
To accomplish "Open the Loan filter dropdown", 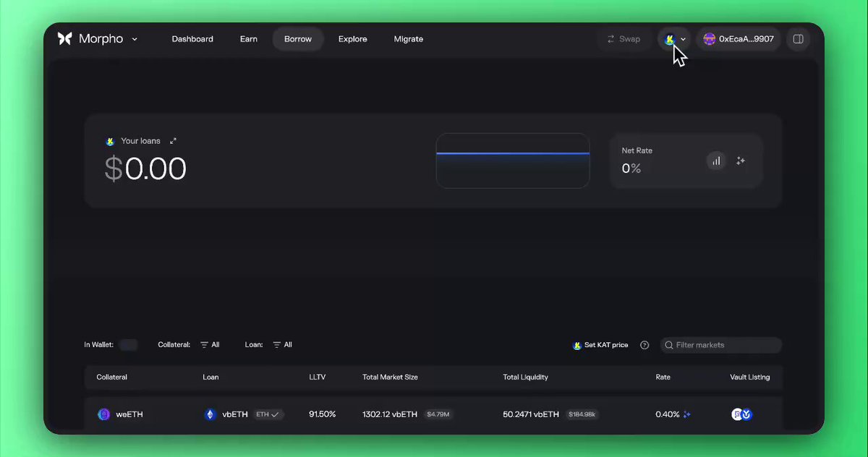I will [282, 345].
